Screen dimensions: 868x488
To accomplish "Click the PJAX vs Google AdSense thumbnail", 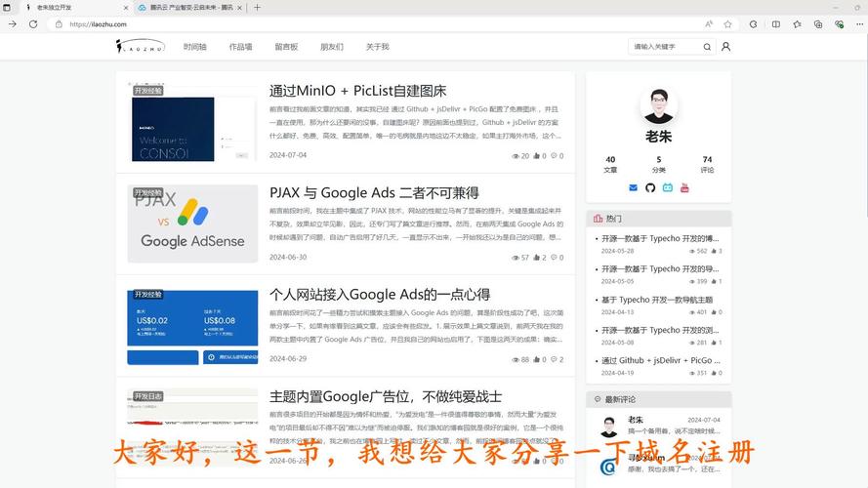I will point(192,224).
